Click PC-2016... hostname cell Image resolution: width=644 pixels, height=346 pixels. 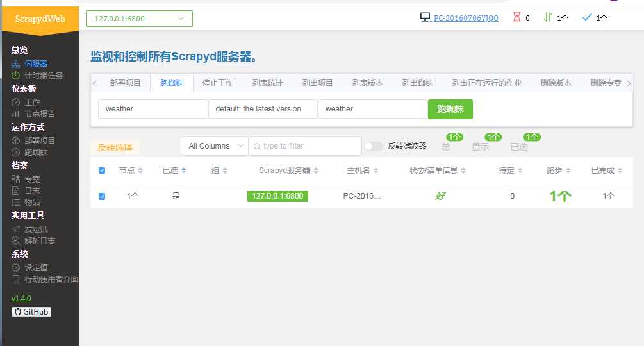[x=362, y=196]
